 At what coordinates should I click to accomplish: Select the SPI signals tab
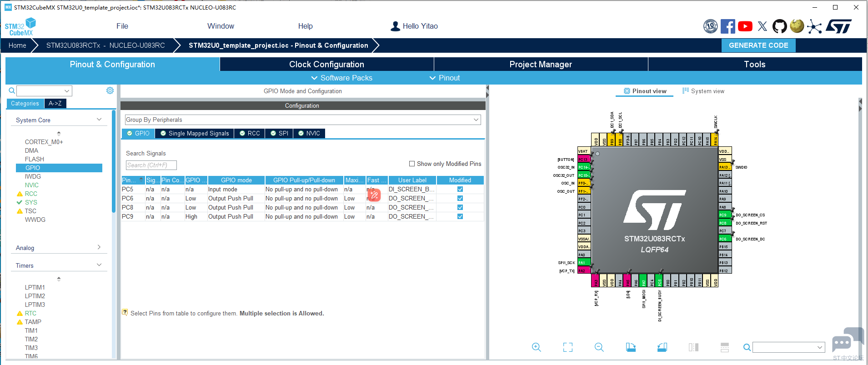pos(279,133)
